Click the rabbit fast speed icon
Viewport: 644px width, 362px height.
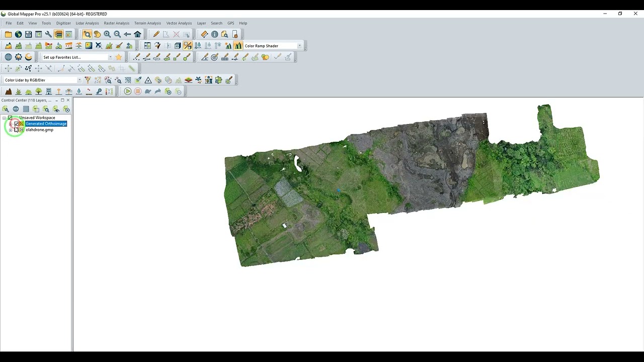pyautogui.click(x=158, y=92)
